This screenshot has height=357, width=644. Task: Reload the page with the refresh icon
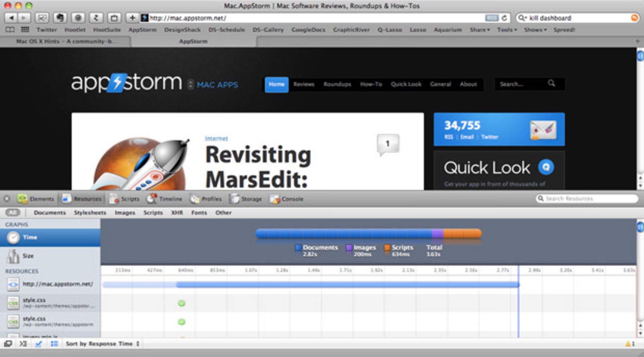[x=504, y=18]
